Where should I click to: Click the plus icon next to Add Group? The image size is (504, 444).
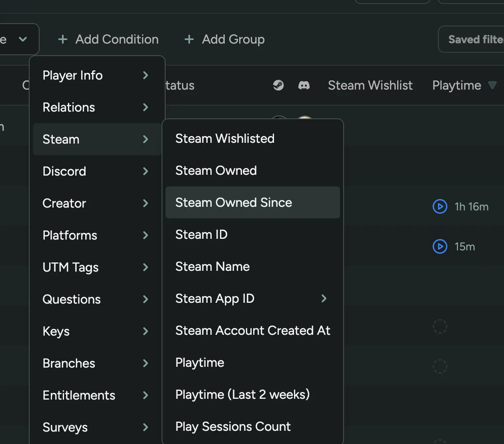(188, 39)
